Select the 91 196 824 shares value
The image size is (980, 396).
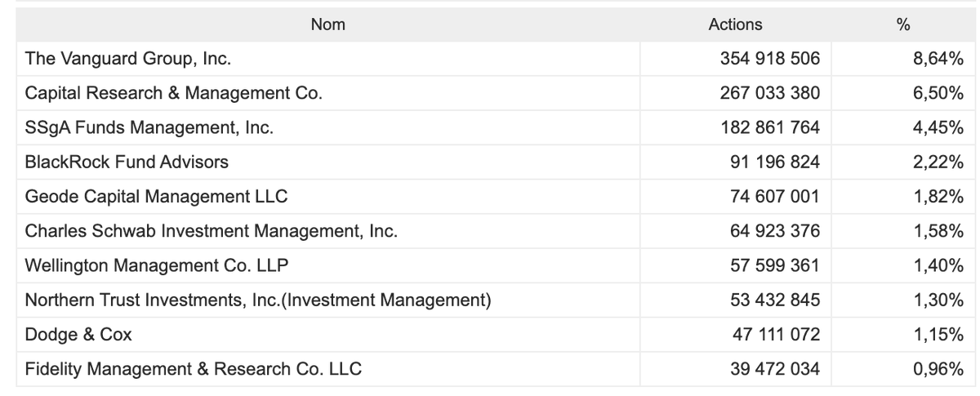click(x=775, y=162)
